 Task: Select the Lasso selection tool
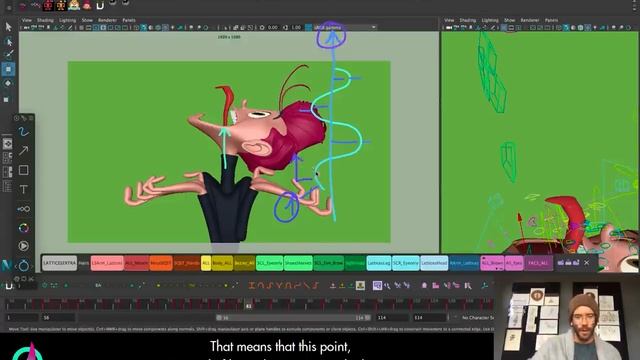8,41
